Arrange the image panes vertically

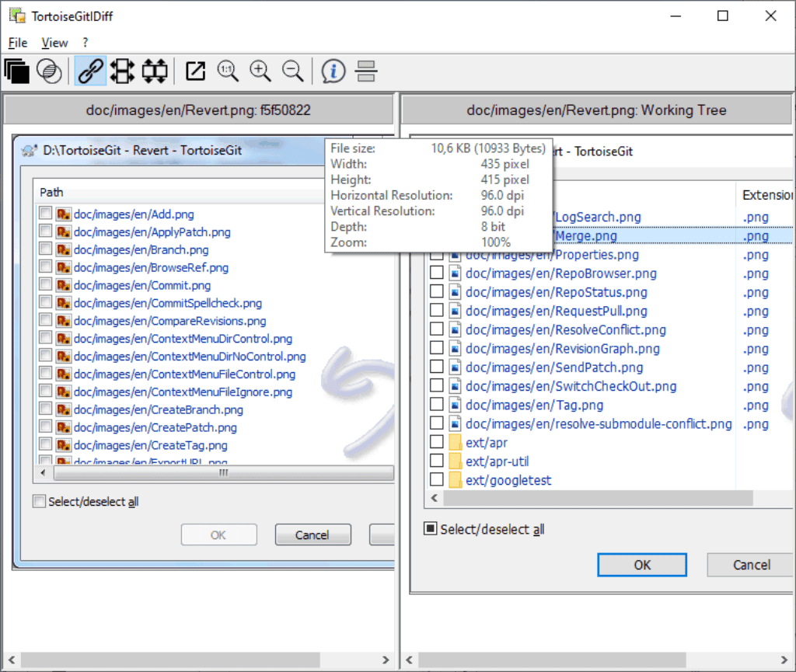point(366,71)
